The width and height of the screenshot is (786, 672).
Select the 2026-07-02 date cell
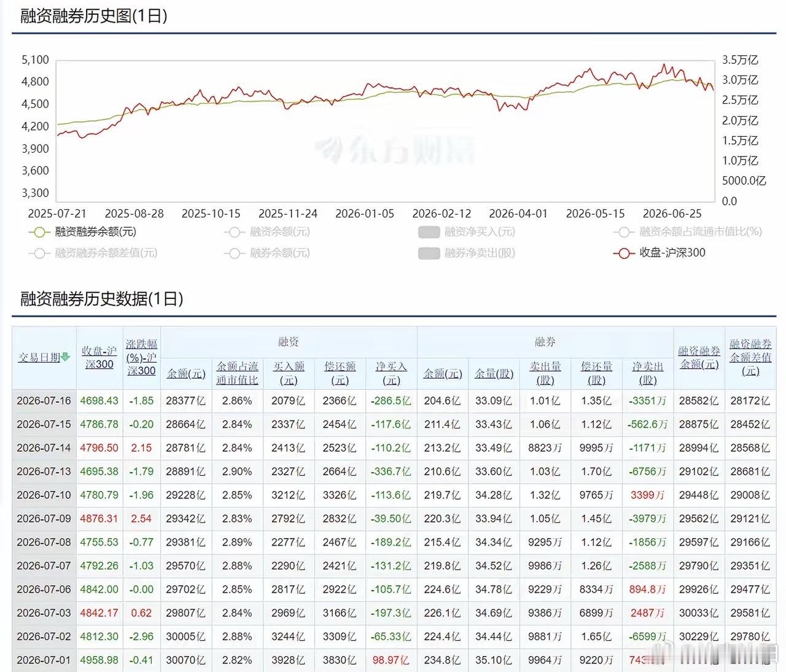click(44, 637)
